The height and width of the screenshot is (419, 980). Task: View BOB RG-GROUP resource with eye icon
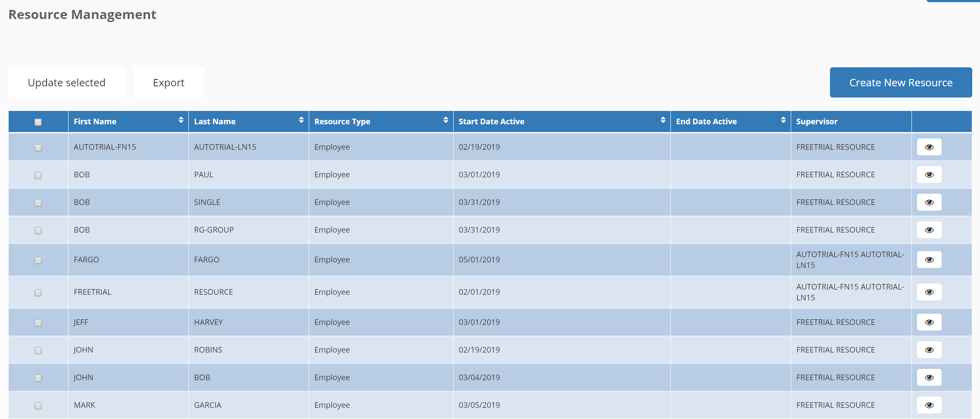coord(929,230)
